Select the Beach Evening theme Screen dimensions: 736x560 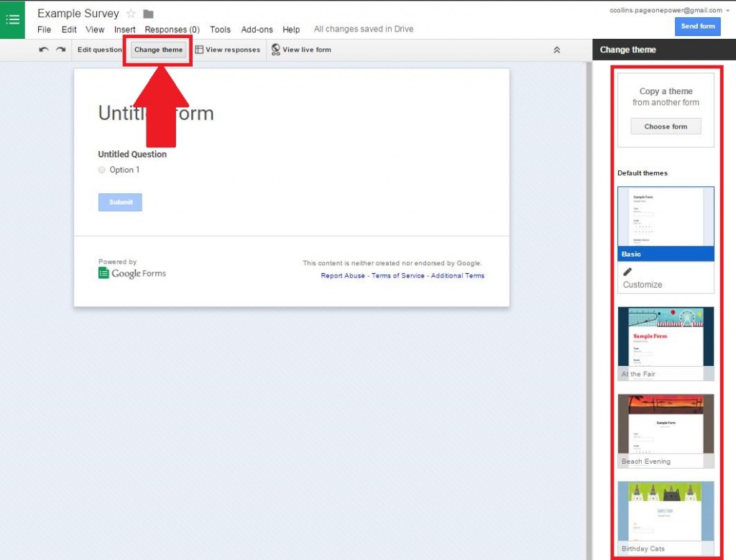click(666, 424)
